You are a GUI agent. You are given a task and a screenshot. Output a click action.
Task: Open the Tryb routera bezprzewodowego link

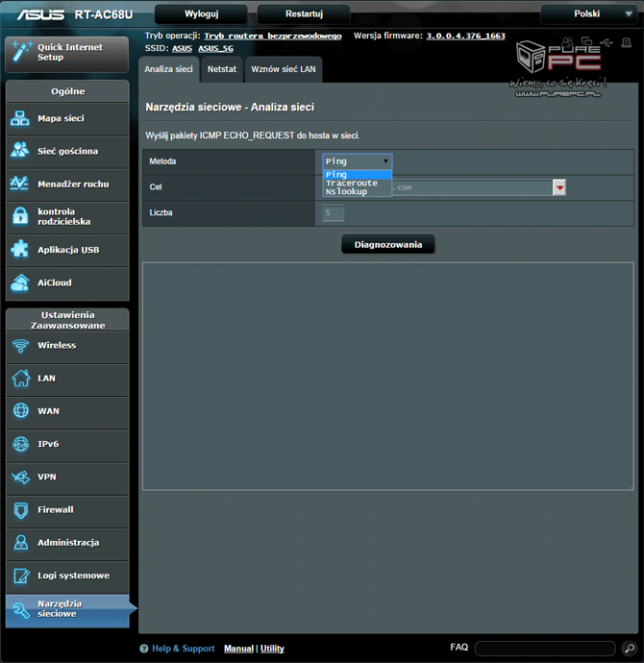tap(273, 36)
